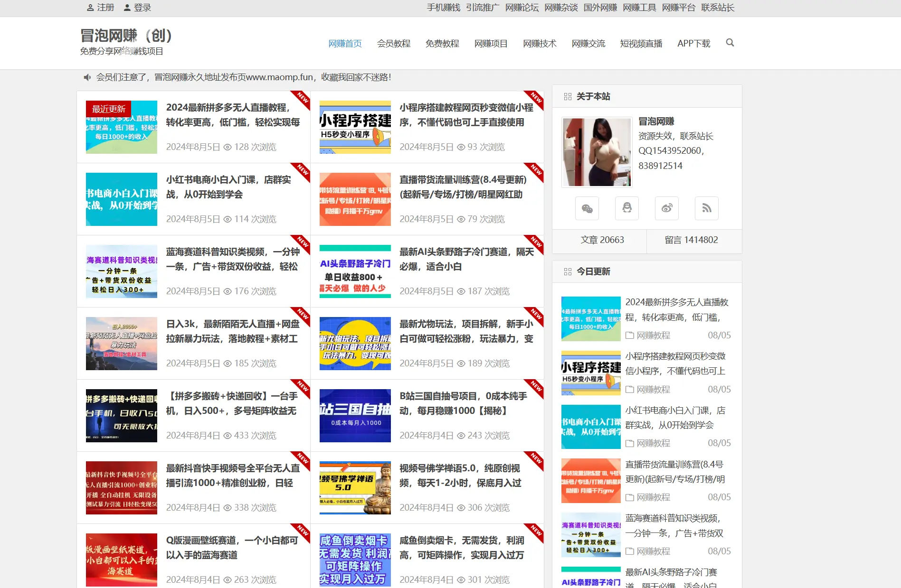
Task: Open 国外网赚 in top bar
Action: (600, 8)
